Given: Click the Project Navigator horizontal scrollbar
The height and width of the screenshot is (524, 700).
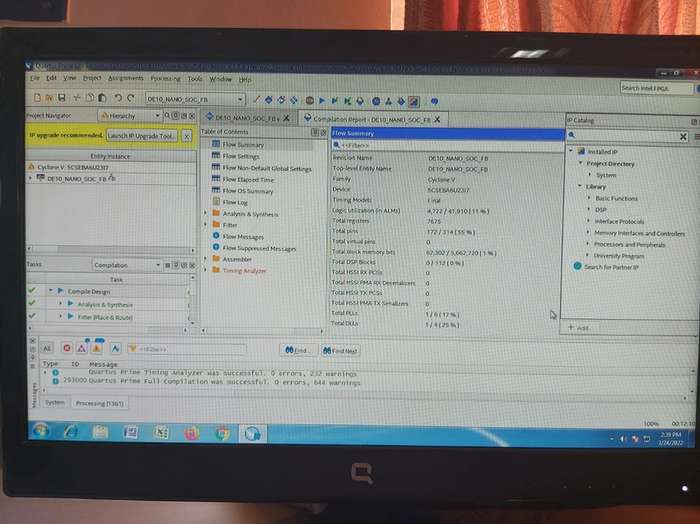Looking at the screenshot, I should (x=111, y=249).
